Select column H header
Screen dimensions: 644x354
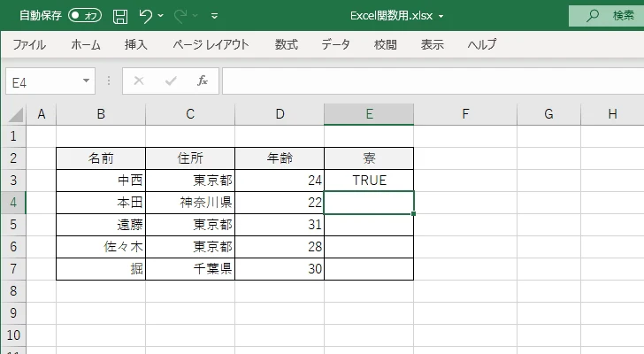pyautogui.click(x=612, y=114)
